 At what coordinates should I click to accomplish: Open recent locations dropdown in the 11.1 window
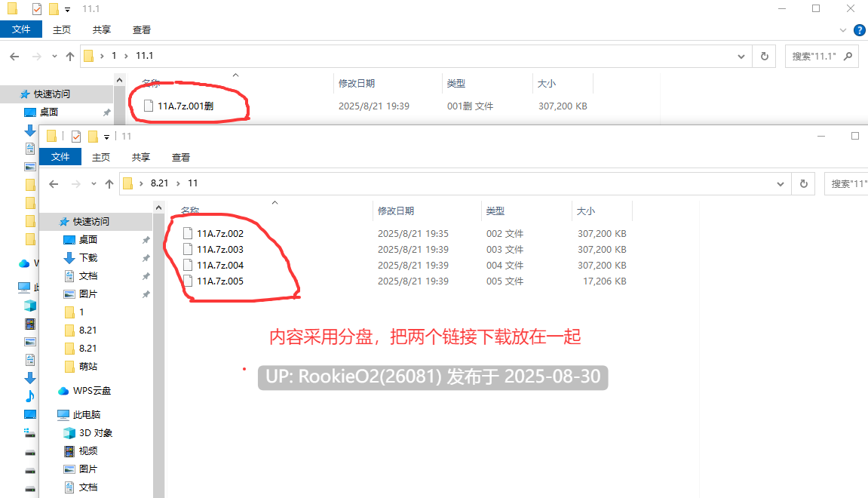tap(54, 57)
